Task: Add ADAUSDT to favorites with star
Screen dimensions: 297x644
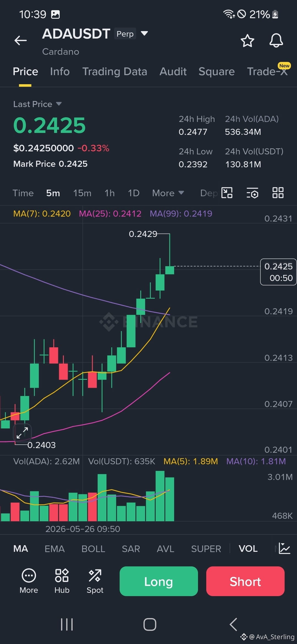Action: pyautogui.click(x=247, y=41)
